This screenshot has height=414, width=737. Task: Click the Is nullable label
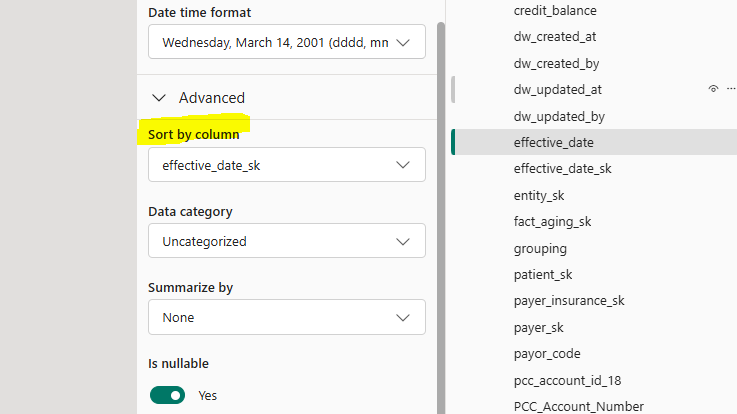(x=178, y=364)
